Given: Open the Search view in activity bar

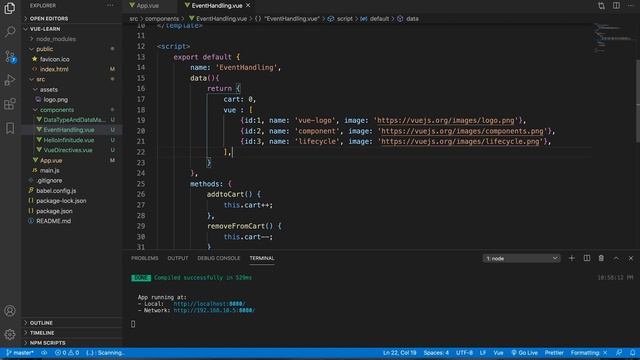Looking at the screenshot, I should [10, 31].
